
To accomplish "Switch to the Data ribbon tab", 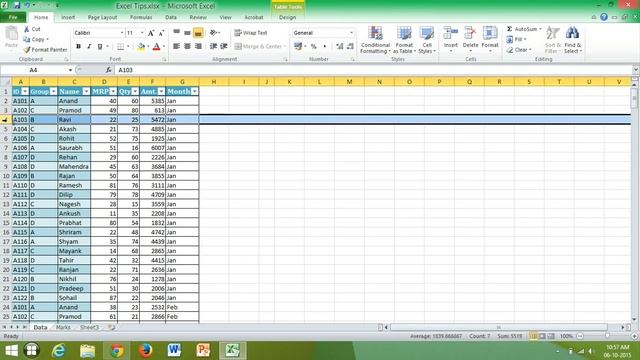I will pyautogui.click(x=171, y=18).
